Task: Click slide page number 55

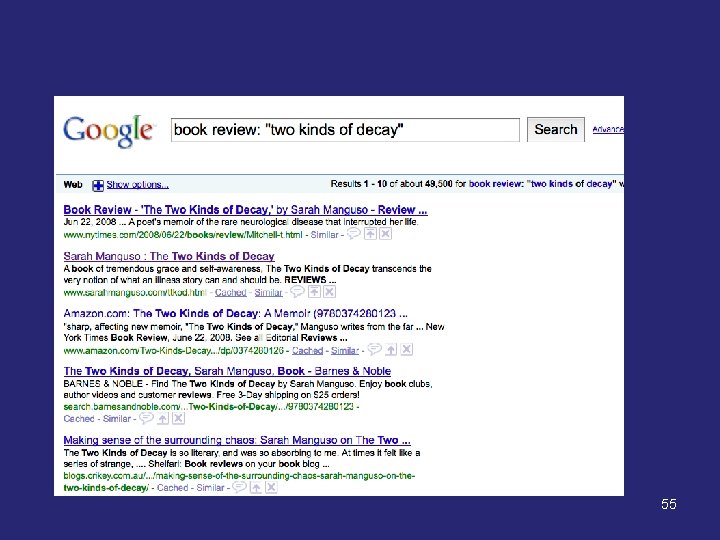Action: click(669, 504)
